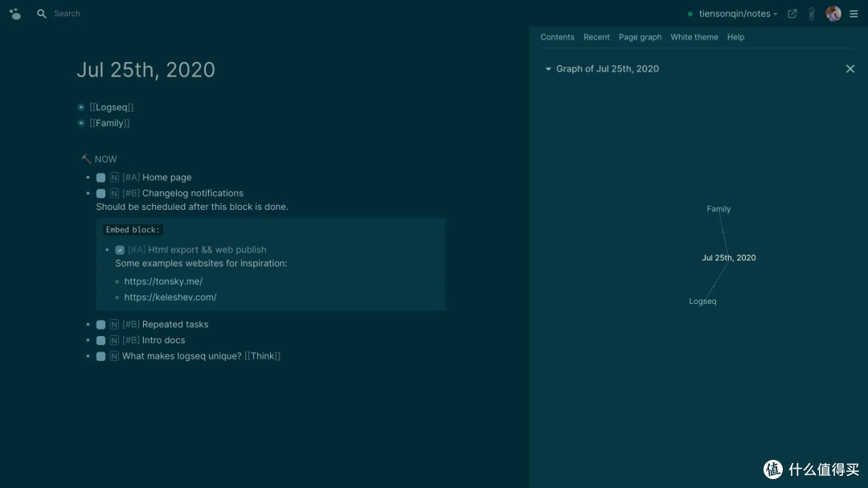Viewport: 868px width, 488px height.
Task: Click Some examples websites for inspiration text
Action: click(x=201, y=263)
